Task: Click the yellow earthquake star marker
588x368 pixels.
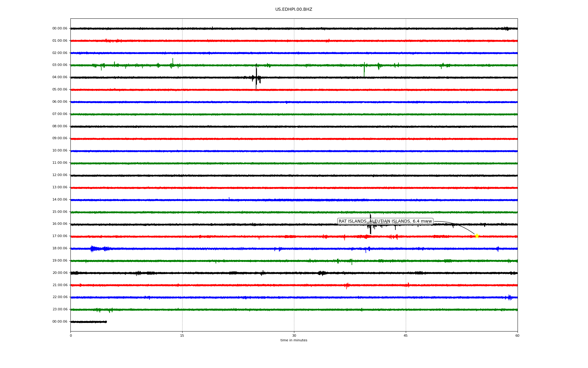Action: [477, 236]
